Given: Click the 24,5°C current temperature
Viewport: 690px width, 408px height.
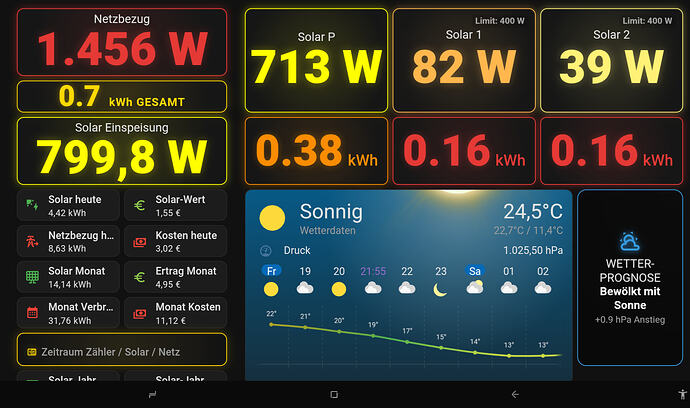Looking at the screenshot, I should 533,212.
